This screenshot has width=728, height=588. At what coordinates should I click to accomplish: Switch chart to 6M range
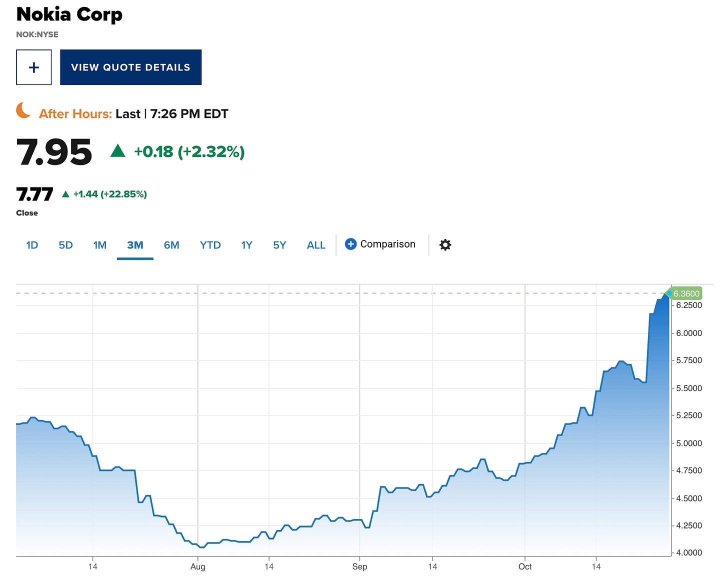pos(171,245)
